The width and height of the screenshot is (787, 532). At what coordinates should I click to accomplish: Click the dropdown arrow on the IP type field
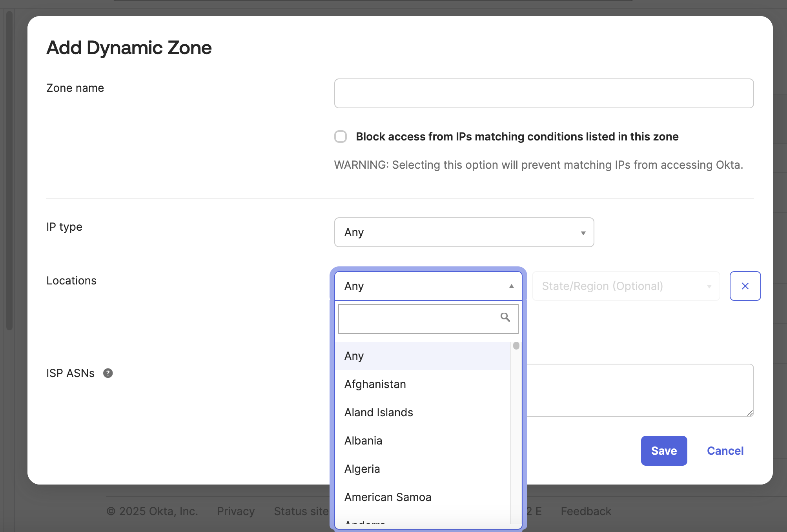[583, 232]
